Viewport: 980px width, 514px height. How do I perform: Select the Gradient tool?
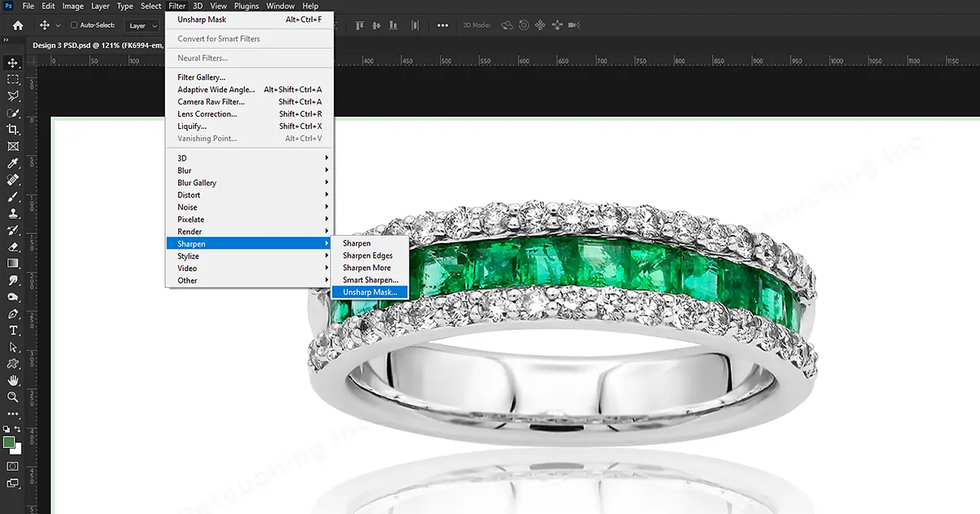click(x=12, y=263)
